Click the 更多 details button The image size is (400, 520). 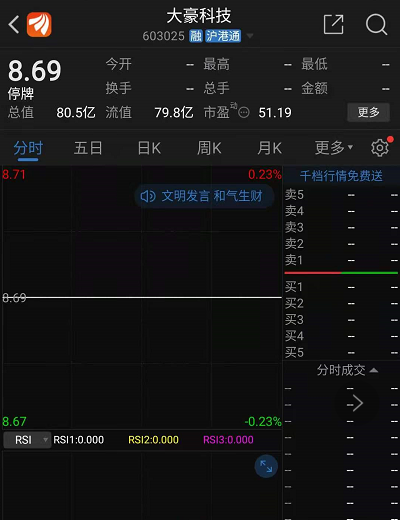(x=368, y=112)
